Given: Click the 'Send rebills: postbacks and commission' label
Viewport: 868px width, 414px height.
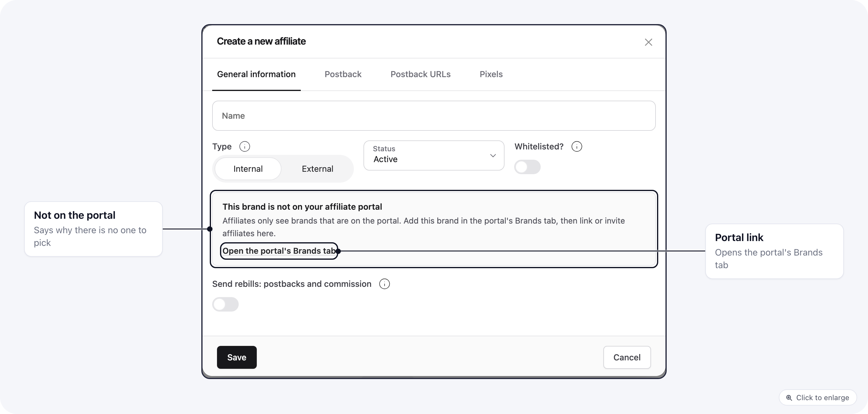Looking at the screenshot, I should pyautogui.click(x=292, y=284).
